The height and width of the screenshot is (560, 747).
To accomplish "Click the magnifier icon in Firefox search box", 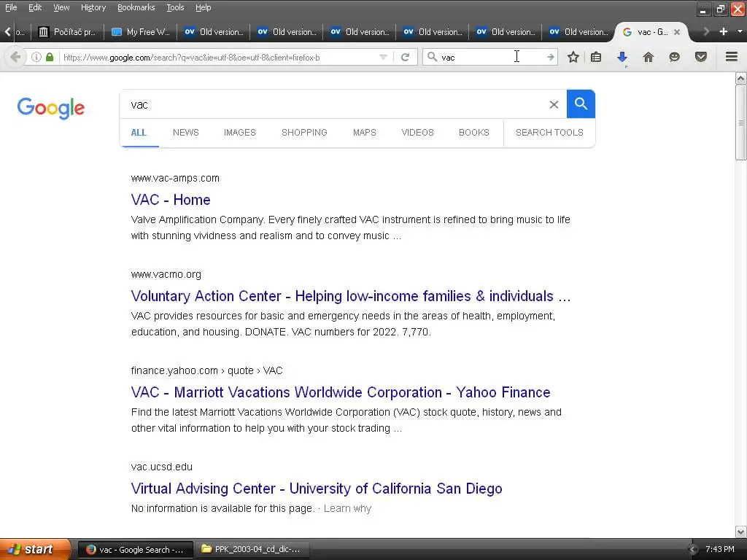I will [x=432, y=57].
